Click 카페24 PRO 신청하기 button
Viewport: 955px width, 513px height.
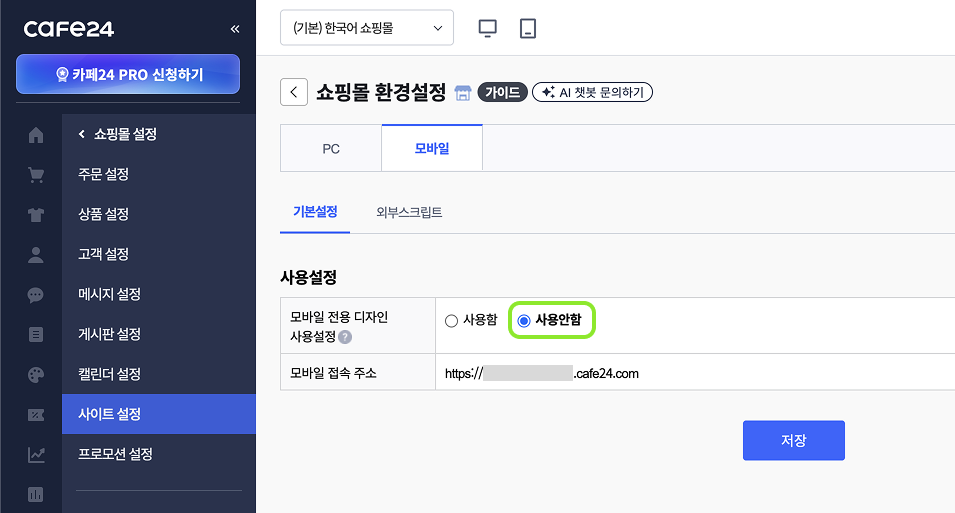128,74
